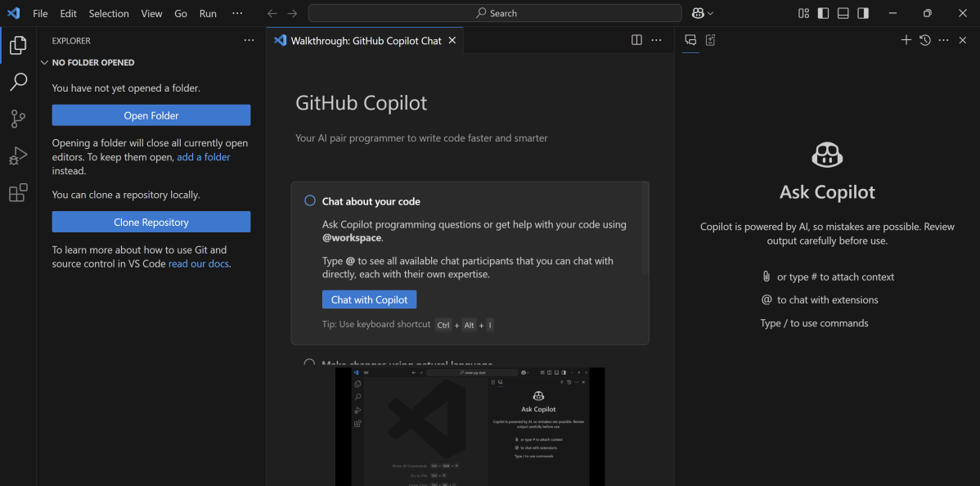Open the Extensions view
Image resolution: width=980 pixels, height=486 pixels.
point(18,193)
